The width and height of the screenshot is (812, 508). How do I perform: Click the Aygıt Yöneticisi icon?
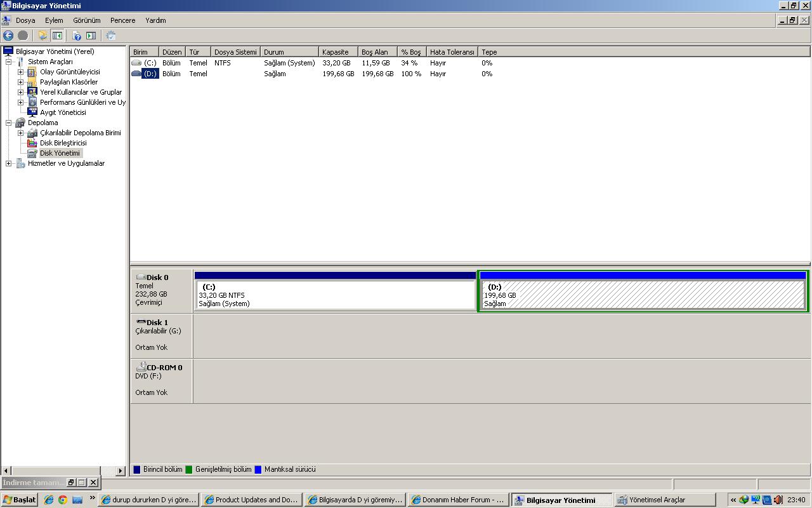[32, 112]
